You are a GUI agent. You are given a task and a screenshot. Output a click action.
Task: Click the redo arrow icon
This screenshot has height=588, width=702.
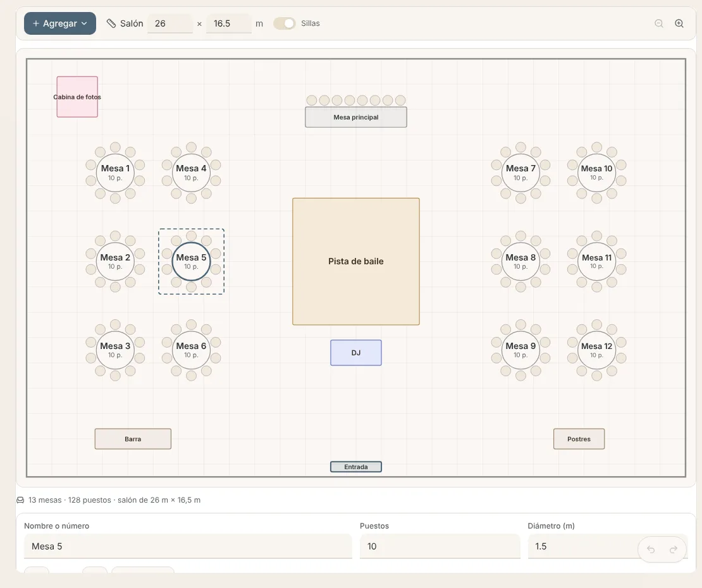(x=674, y=549)
